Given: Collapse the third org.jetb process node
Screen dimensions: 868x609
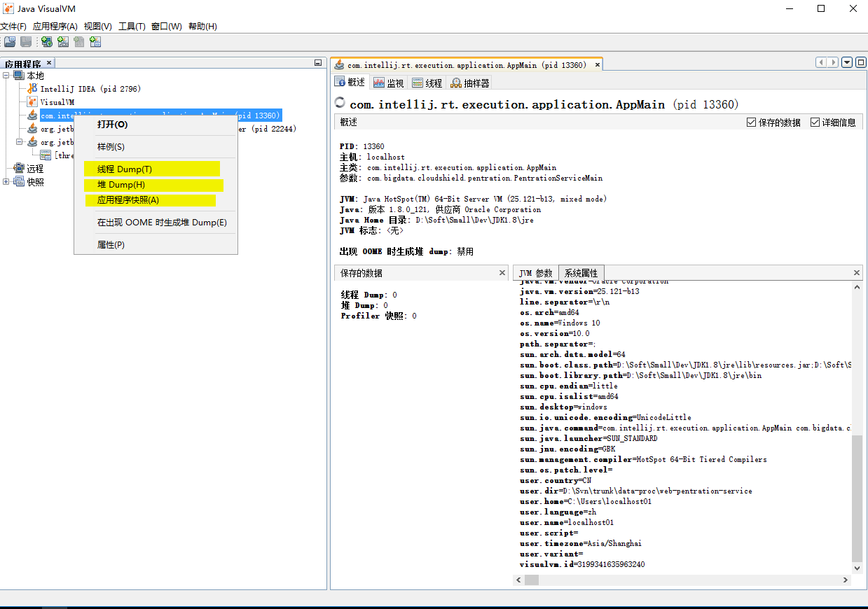Looking at the screenshot, I should 20,142.
